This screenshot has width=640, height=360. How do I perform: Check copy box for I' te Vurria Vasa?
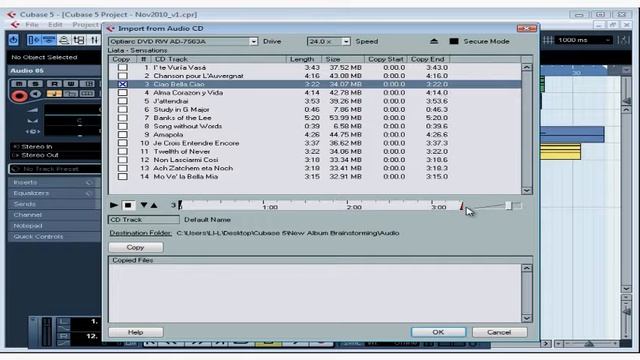coord(122,67)
